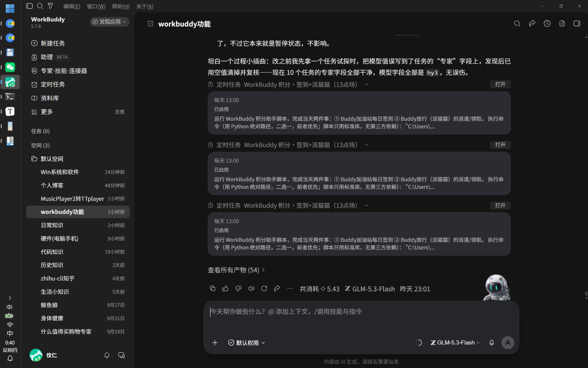Image resolution: width=588 pixels, height=368 pixels.
Task: Read the reply aloud with speaker icon
Action: pyautogui.click(x=251, y=288)
